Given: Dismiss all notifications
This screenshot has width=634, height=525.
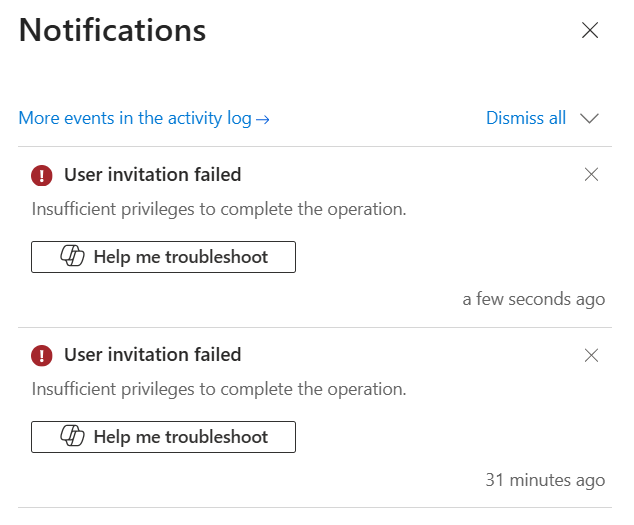Looking at the screenshot, I should pyautogui.click(x=526, y=118).
